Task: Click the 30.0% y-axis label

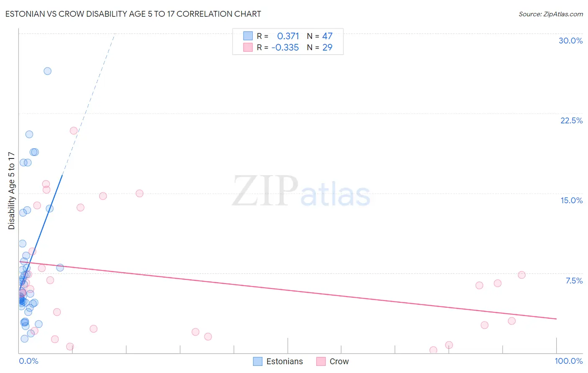Action: click(x=570, y=41)
